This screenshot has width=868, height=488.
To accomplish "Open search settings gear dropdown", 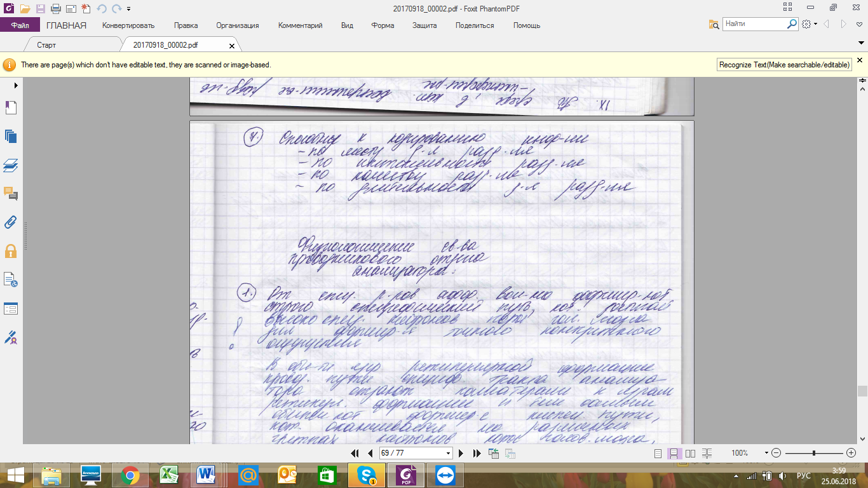I will tap(809, 24).
